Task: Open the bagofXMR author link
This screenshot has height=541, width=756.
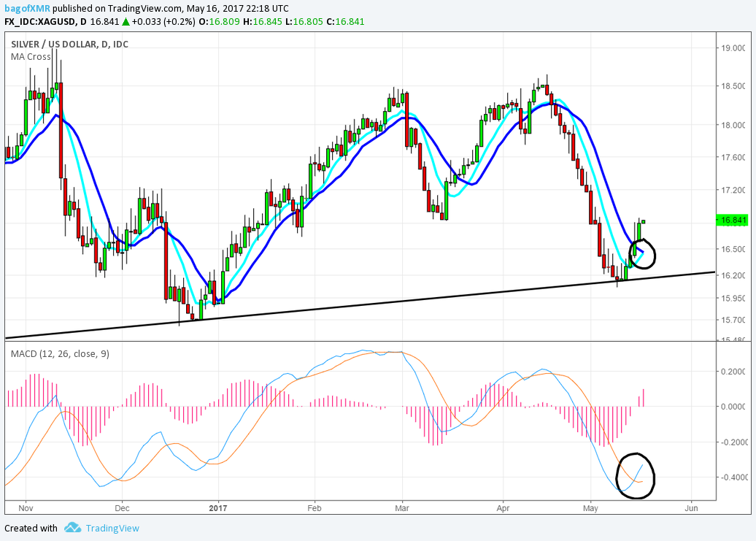Action: pyautogui.click(x=28, y=8)
